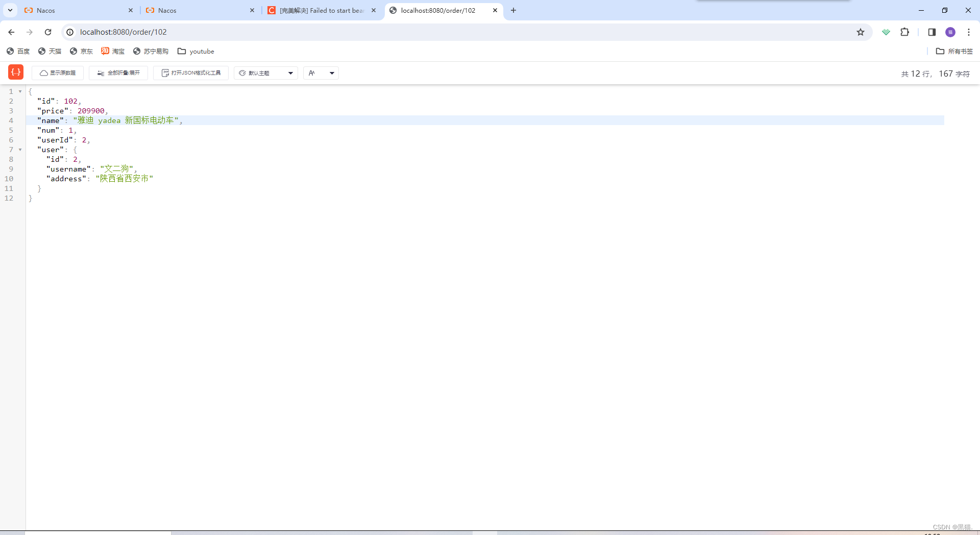Click line number 12 in the gutter
The image size is (980, 535).
pyautogui.click(x=9, y=198)
